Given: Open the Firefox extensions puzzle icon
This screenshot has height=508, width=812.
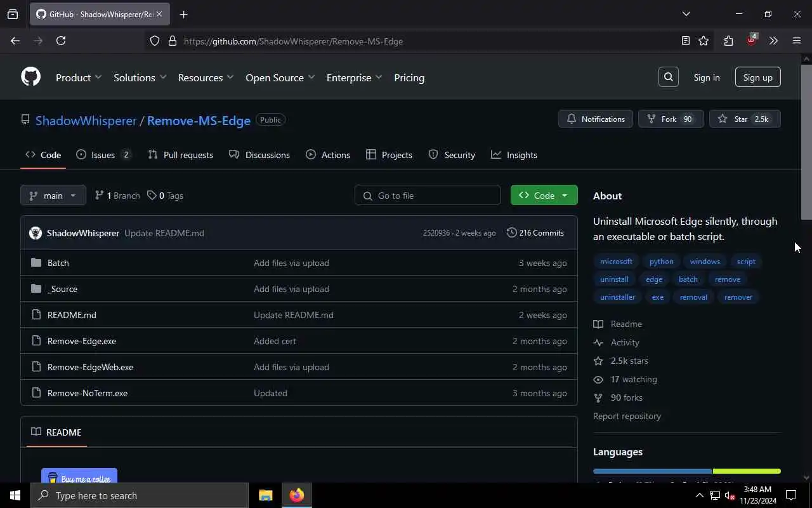Looking at the screenshot, I should (x=728, y=41).
